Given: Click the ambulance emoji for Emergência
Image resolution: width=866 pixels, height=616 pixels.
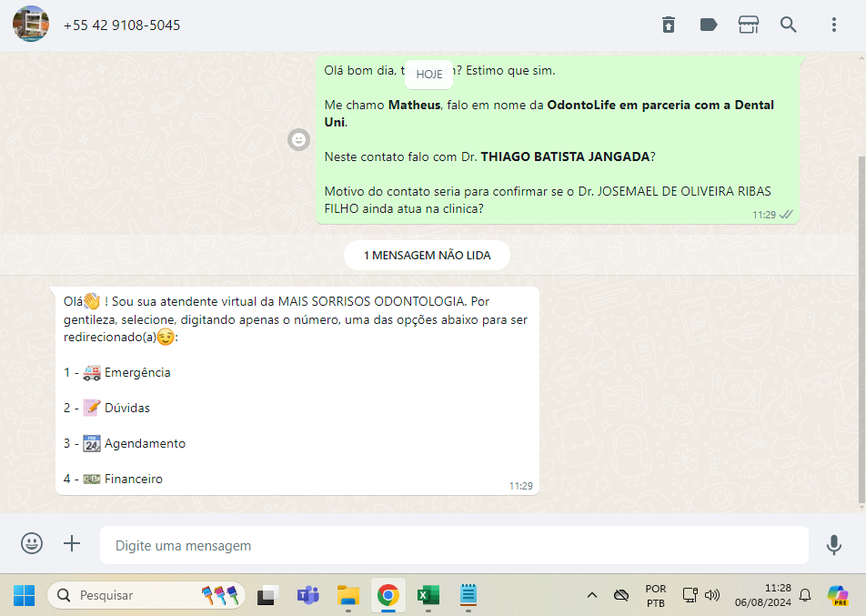Looking at the screenshot, I should click(92, 373).
